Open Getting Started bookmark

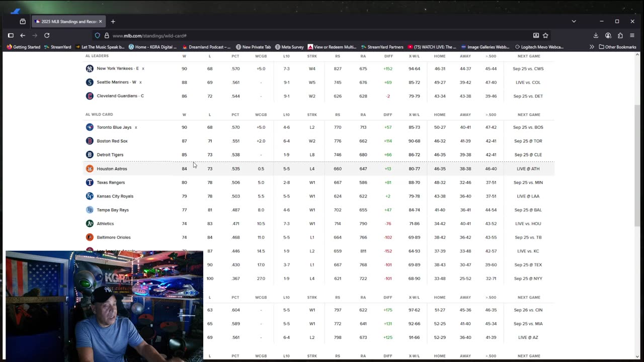pyautogui.click(x=23, y=47)
